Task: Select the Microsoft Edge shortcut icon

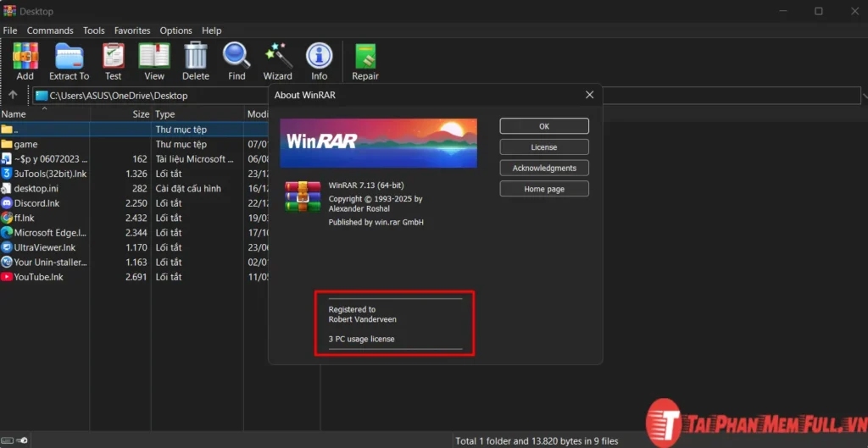Action: 7,232
